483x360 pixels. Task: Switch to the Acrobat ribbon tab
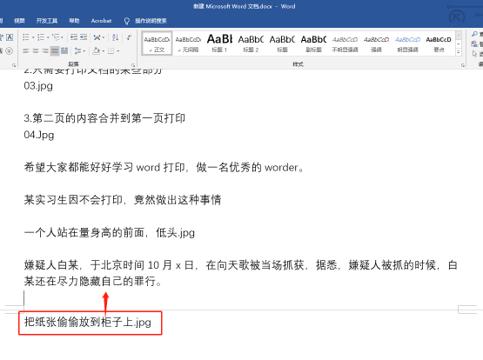click(x=101, y=21)
